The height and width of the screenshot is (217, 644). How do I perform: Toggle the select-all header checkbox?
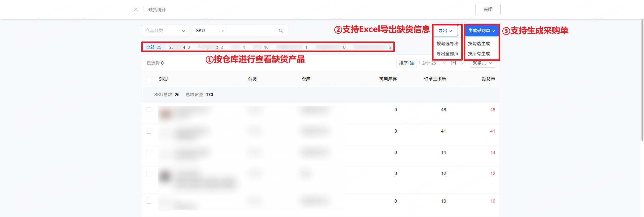pyautogui.click(x=149, y=79)
